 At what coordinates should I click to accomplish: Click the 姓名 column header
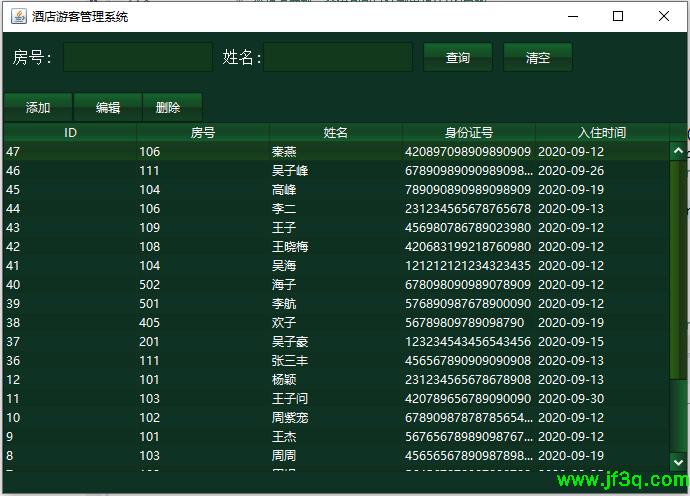(336, 132)
